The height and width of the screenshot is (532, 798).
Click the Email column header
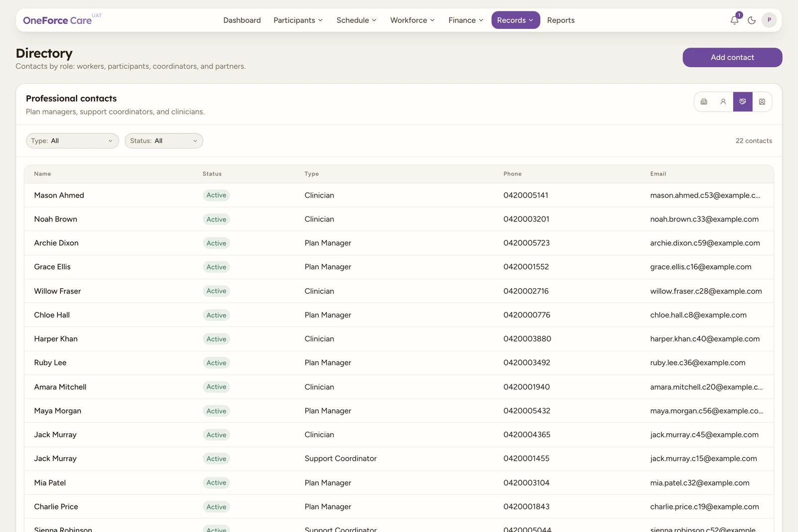(x=658, y=174)
